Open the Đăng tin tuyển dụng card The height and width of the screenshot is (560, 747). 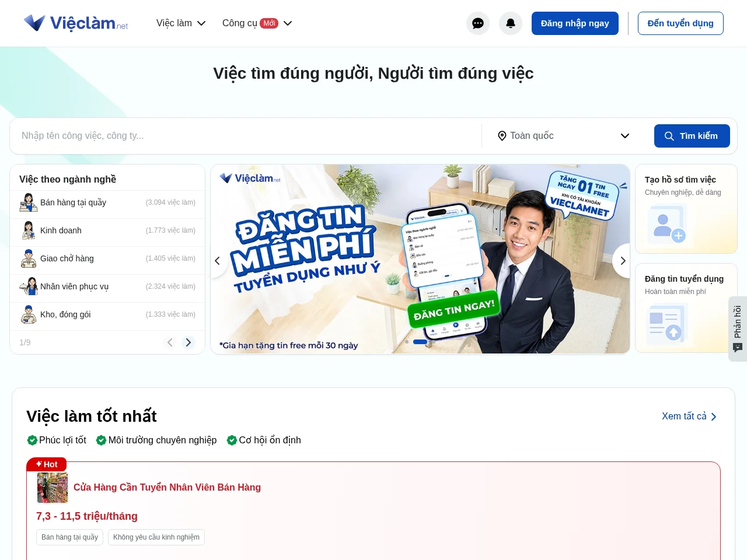click(686, 308)
